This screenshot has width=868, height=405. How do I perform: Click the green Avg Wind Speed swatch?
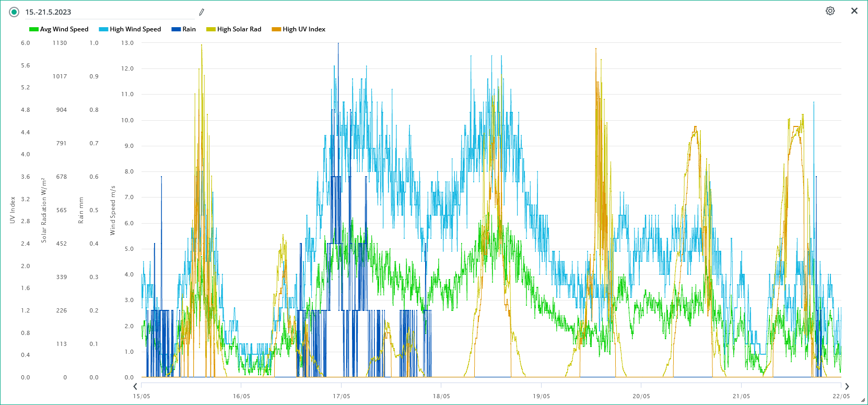pos(34,30)
